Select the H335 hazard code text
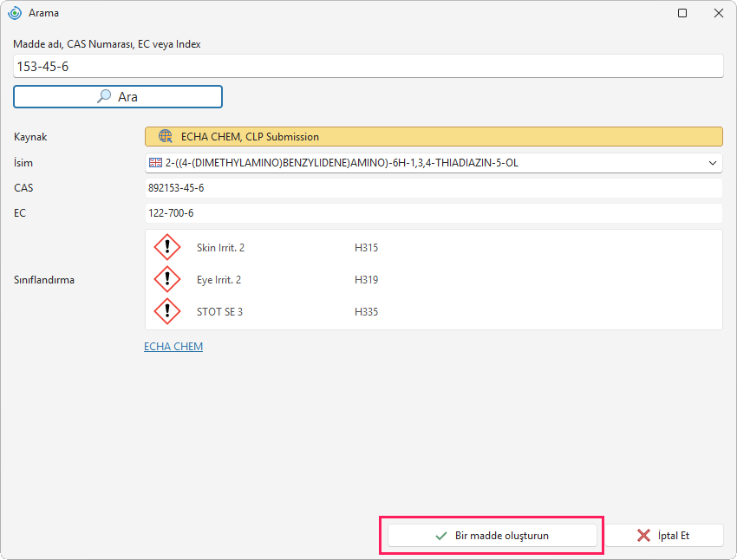This screenshot has width=737, height=560. click(x=366, y=311)
